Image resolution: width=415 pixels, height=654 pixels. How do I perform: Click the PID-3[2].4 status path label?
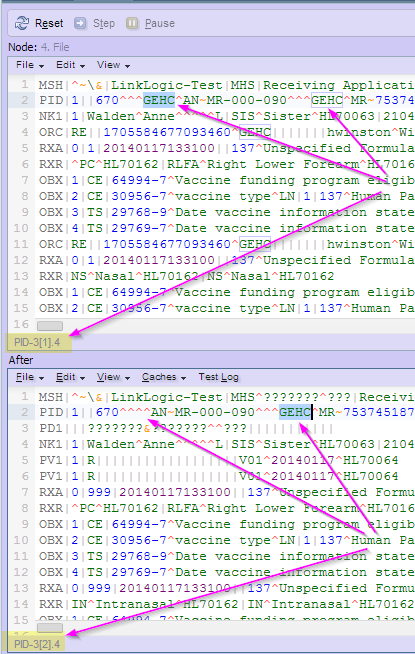[37, 644]
